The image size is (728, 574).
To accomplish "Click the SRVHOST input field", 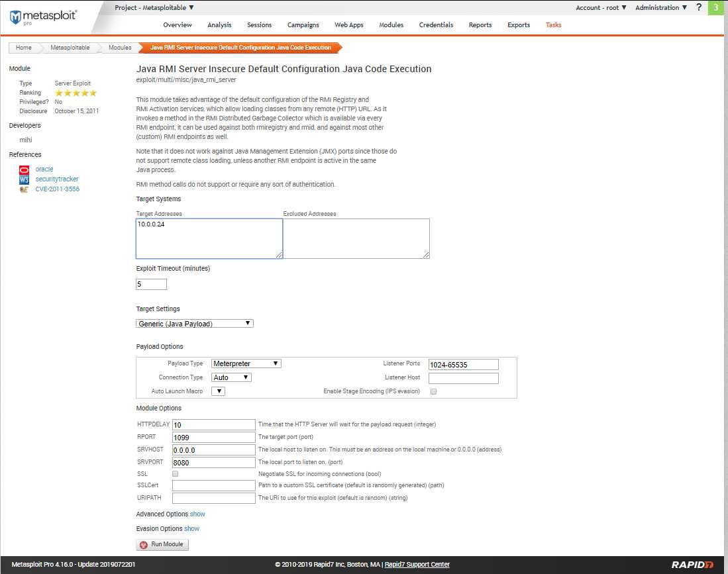I will point(213,450).
